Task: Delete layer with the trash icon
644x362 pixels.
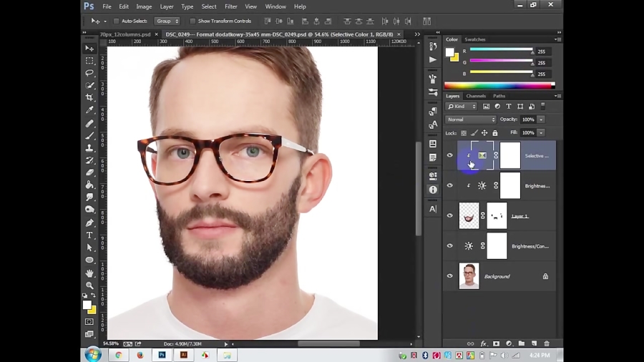Action: tap(547, 343)
